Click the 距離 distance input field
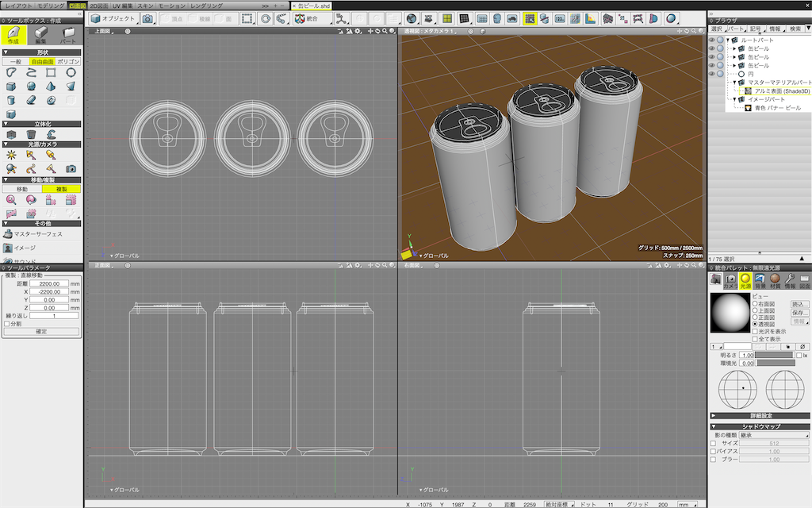Image resolution: width=812 pixels, height=508 pixels. 49,283
